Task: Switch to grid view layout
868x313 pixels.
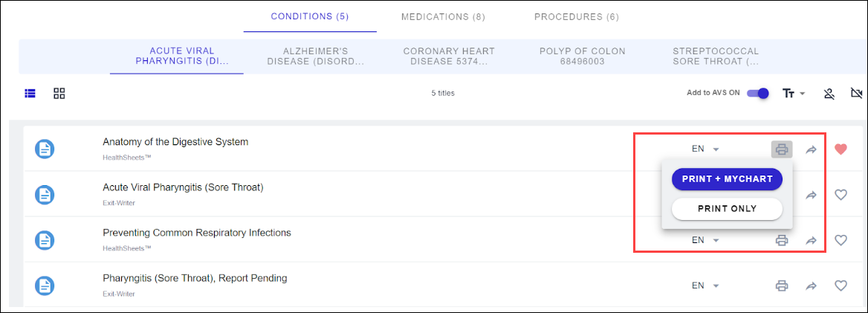Action: point(59,94)
